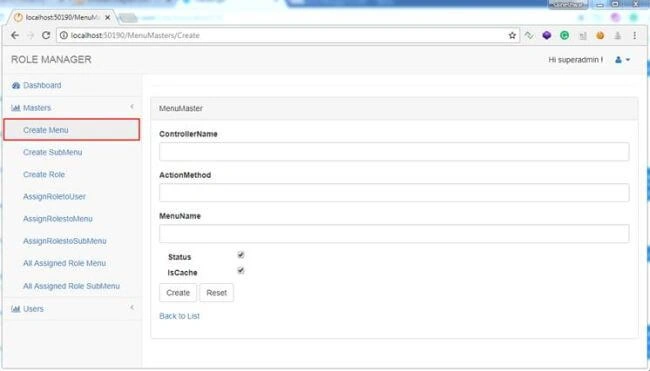This screenshot has width=650, height=371.
Task: Open All Assigned Role SubMenu page
Action: [x=71, y=286]
